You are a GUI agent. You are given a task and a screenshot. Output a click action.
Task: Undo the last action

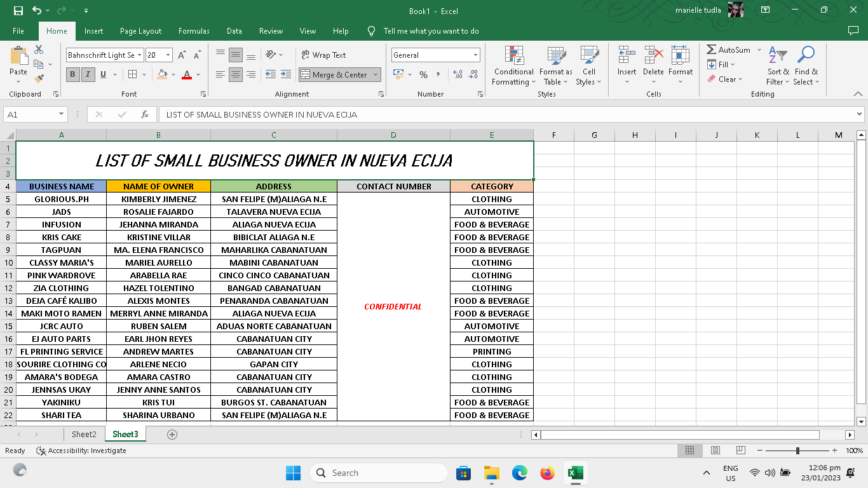tap(37, 11)
